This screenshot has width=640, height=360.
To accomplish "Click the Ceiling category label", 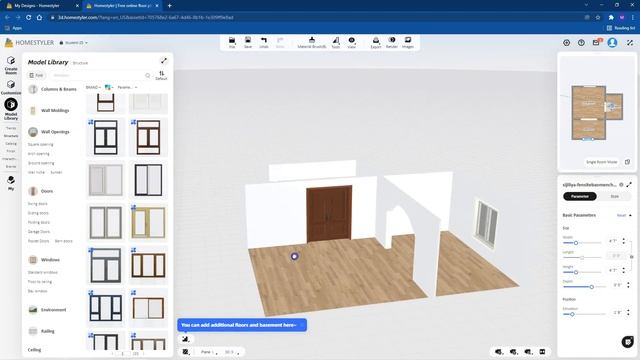I will (x=34, y=350).
